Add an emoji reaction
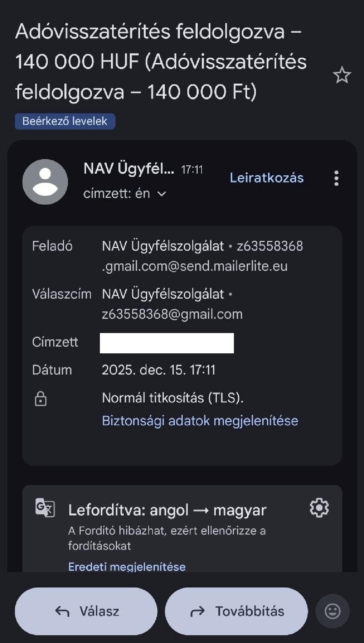364x643 pixels. [332, 611]
